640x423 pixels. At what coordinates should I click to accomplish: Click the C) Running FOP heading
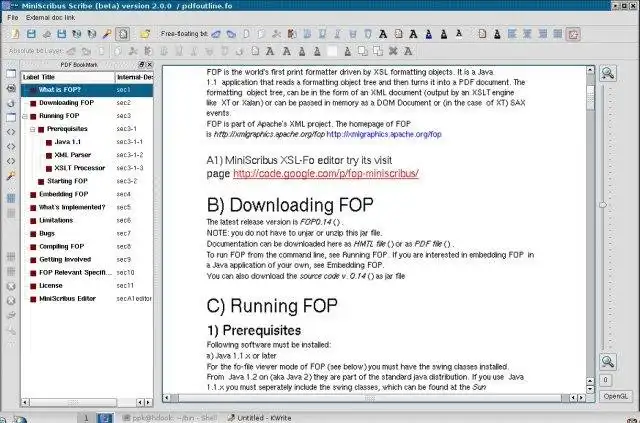(x=272, y=306)
